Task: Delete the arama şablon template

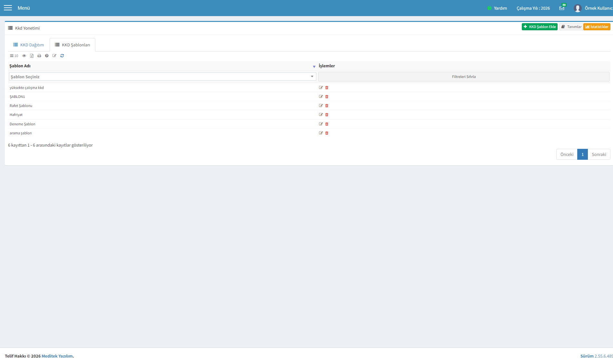Action: (x=327, y=133)
